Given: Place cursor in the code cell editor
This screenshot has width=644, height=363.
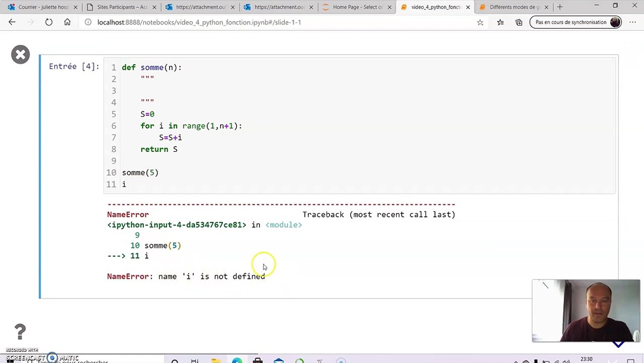Looking at the screenshot, I should [x=359, y=126].
